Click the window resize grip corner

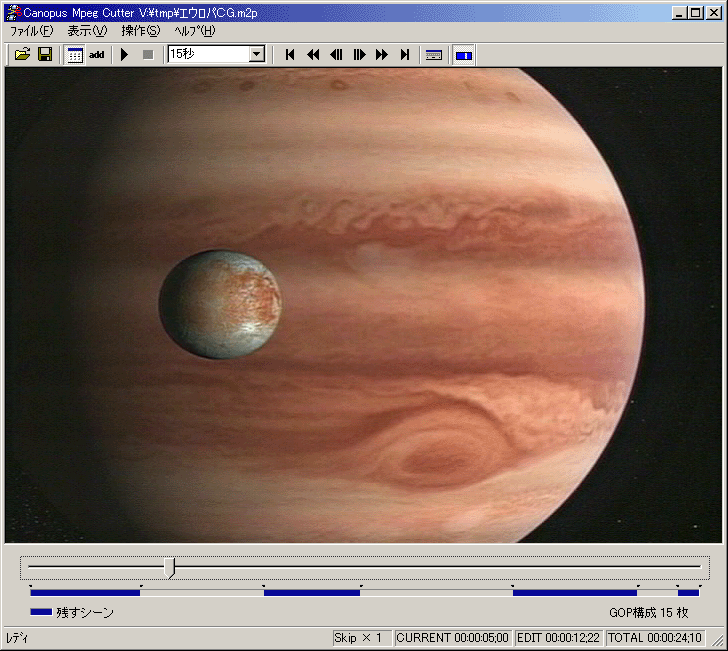(717, 640)
